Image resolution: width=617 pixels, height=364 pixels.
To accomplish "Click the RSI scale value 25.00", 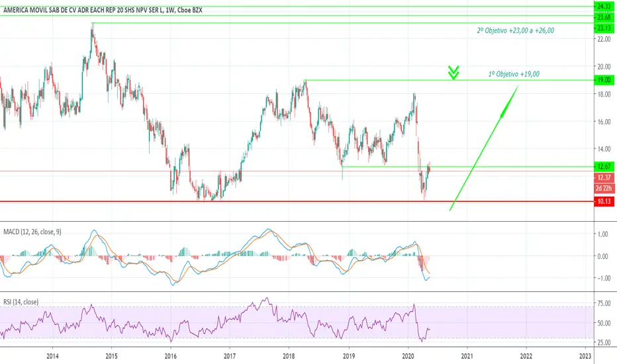I will point(604,343).
